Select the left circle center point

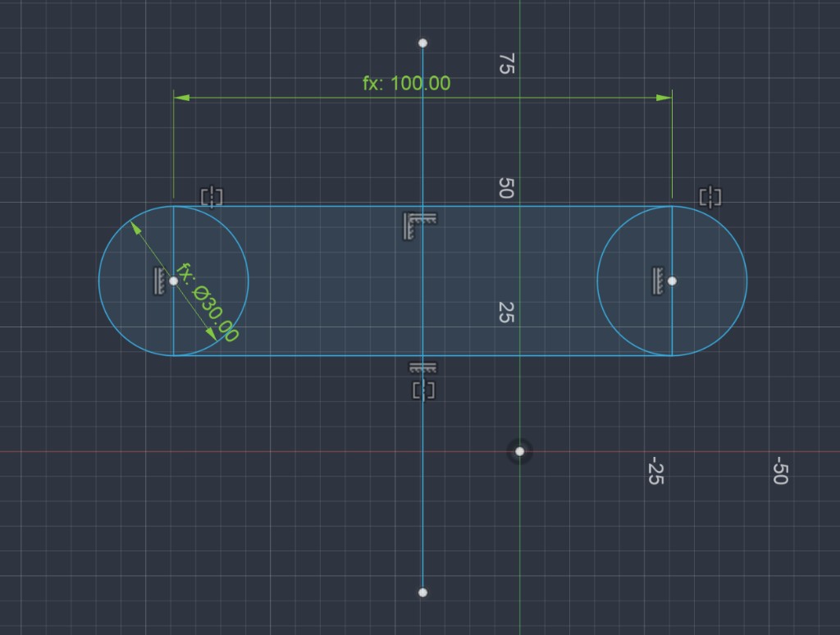click(174, 281)
